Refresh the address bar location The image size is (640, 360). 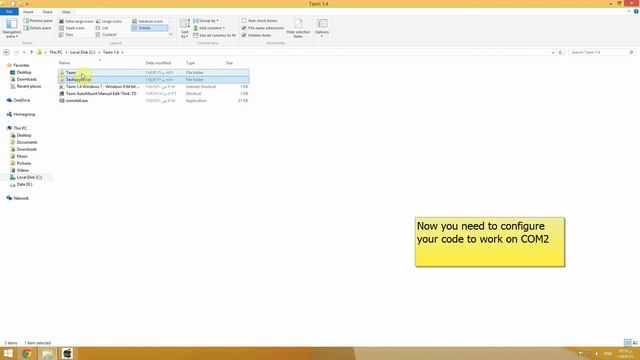click(560, 52)
